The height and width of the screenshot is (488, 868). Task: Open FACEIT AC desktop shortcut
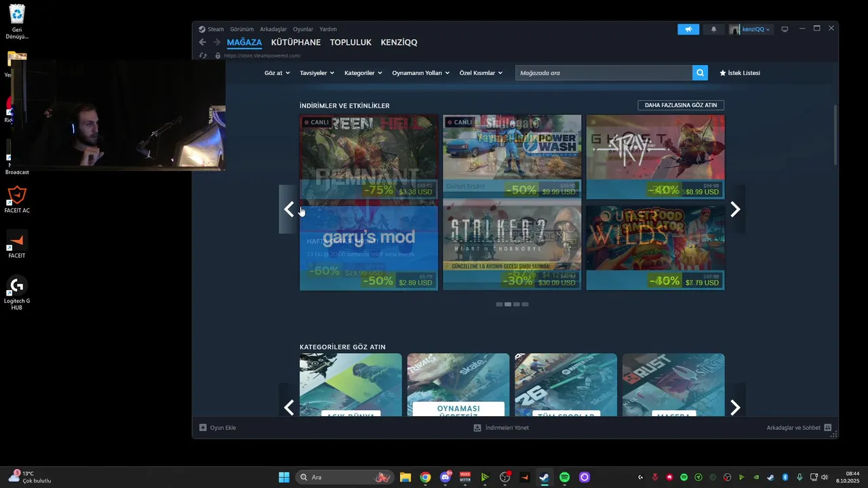point(17,199)
